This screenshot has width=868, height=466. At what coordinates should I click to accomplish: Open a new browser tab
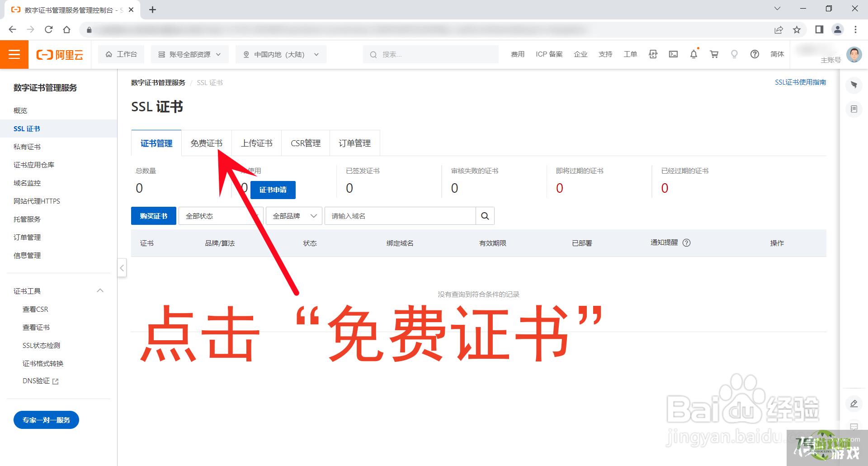[153, 10]
